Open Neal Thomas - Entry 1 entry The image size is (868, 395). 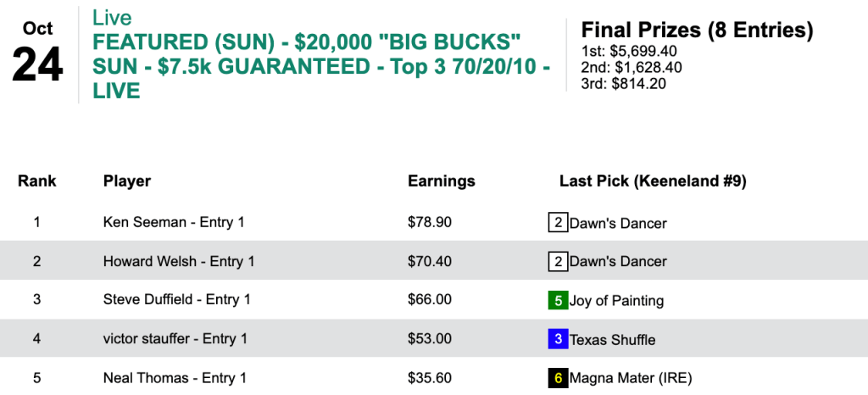coord(175,378)
